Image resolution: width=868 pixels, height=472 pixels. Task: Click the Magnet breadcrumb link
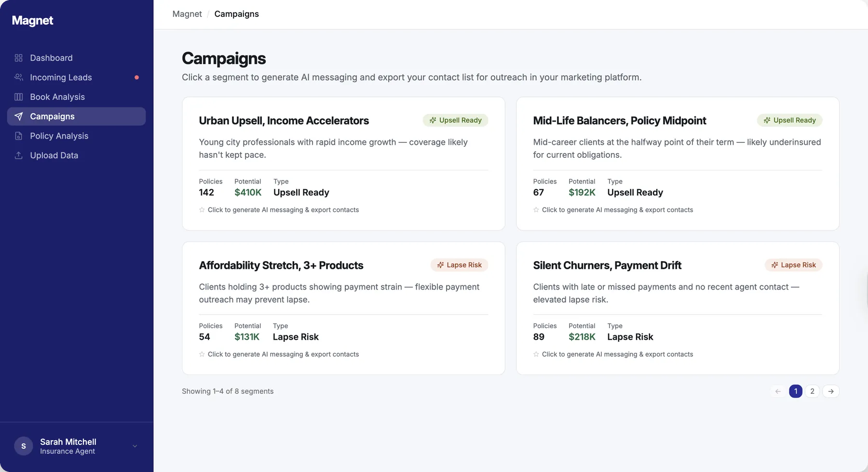[x=187, y=14]
